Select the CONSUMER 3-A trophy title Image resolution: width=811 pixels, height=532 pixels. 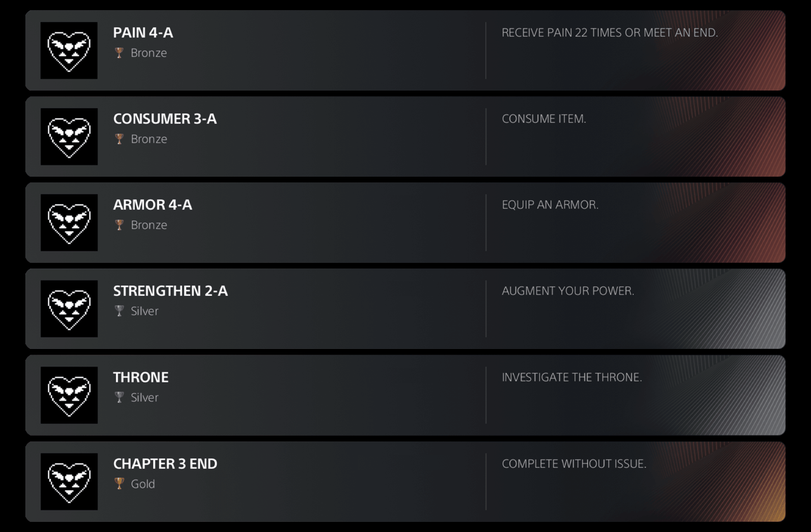[x=165, y=118]
